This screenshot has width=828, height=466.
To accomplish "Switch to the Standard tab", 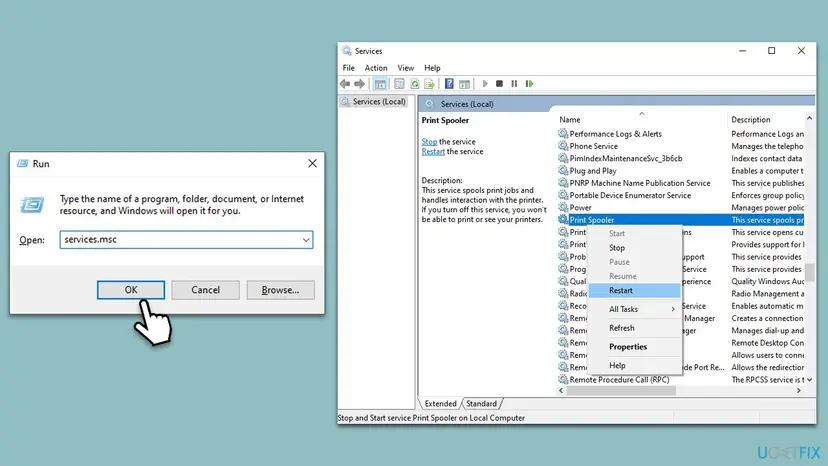I will click(481, 403).
